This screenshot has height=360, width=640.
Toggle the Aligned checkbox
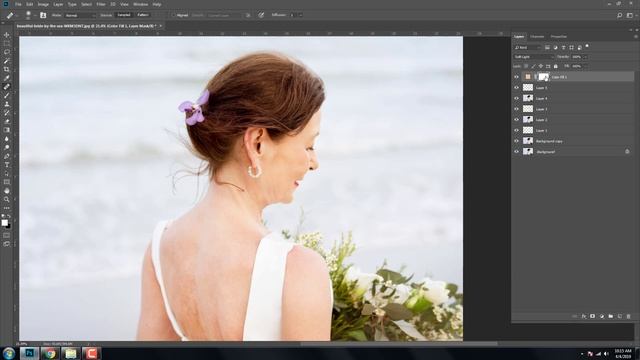pyautogui.click(x=173, y=15)
